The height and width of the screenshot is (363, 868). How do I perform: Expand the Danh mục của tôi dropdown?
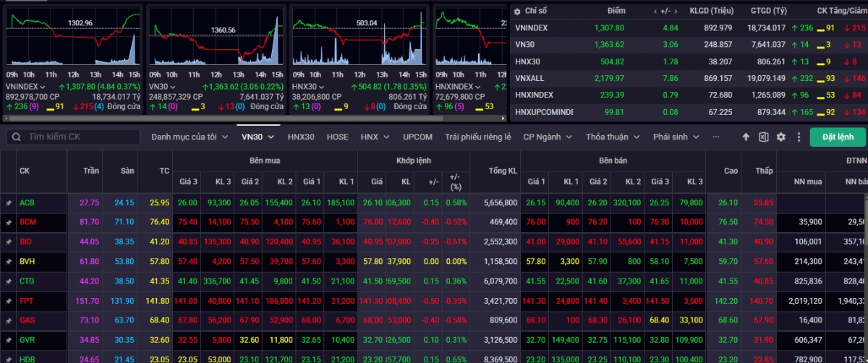pyautogui.click(x=192, y=137)
